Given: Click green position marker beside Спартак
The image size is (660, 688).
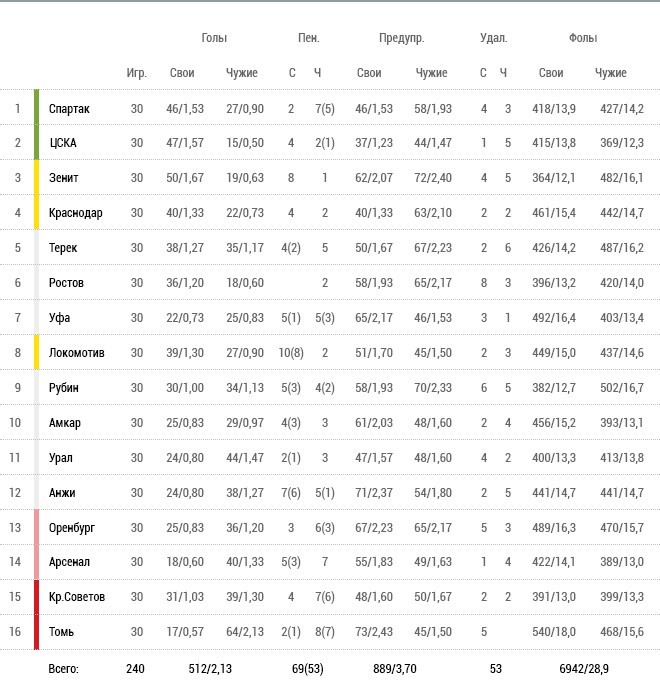Looking at the screenshot, I should 36,107.
